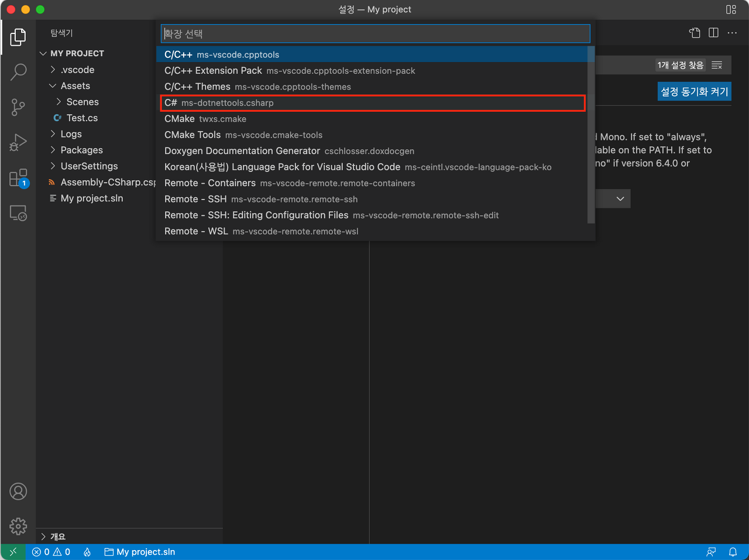Open the editor More Actions ellipsis

pyautogui.click(x=732, y=33)
